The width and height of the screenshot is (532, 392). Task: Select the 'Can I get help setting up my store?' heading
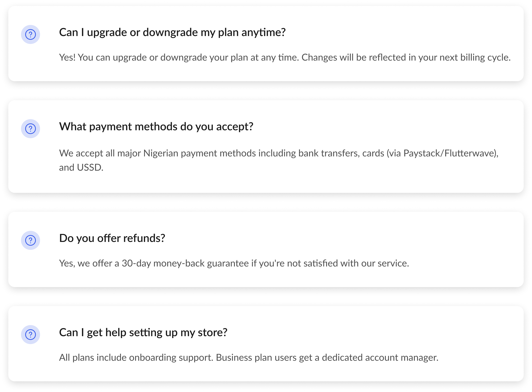pyautogui.click(x=143, y=333)
